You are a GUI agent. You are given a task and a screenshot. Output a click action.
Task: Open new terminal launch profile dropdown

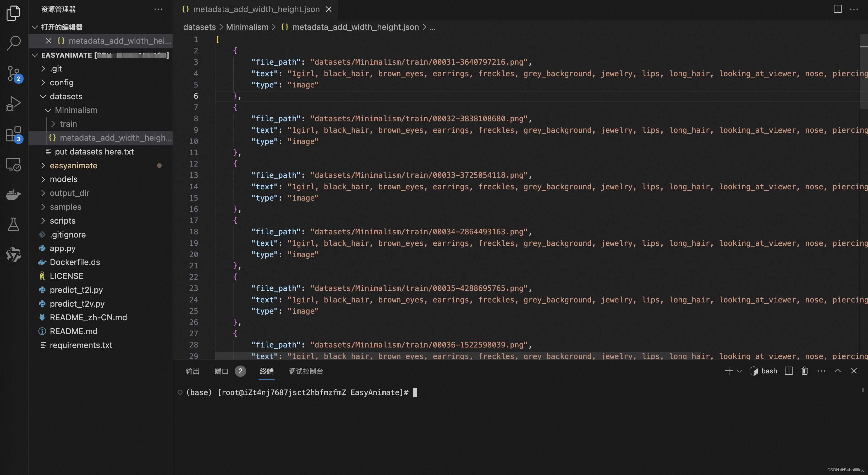click(739, 371)
